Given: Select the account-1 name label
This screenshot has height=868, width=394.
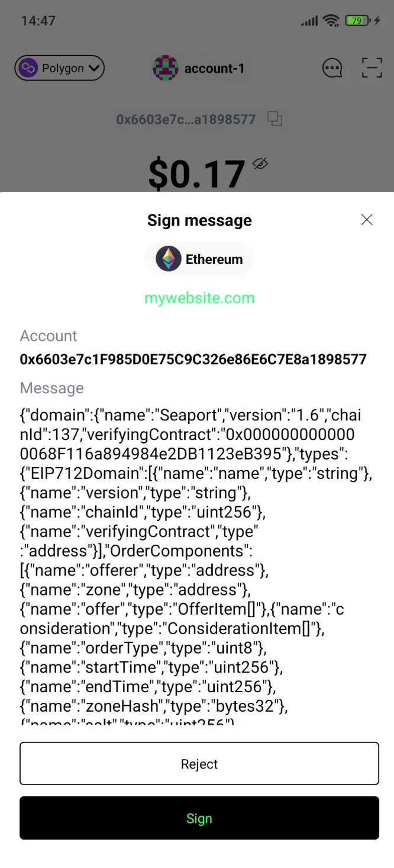Looking at the screenshot, I should pyautogui.click(x=214, y=68).
